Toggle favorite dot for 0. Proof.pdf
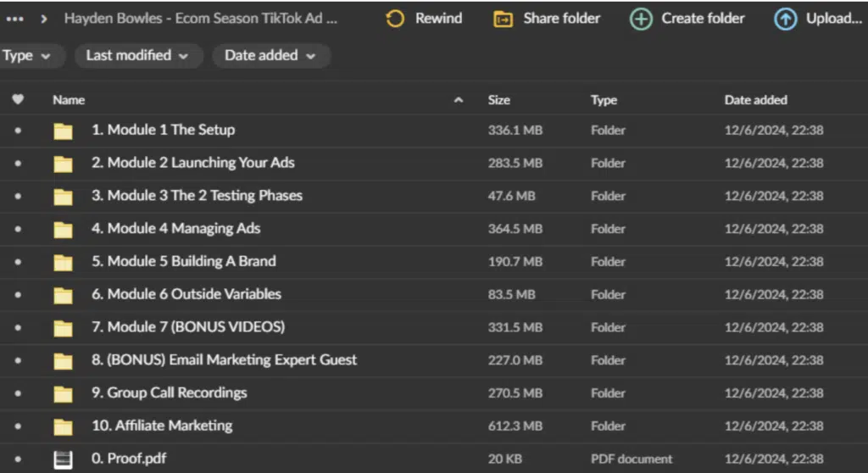868x473 pixels. 18,459
